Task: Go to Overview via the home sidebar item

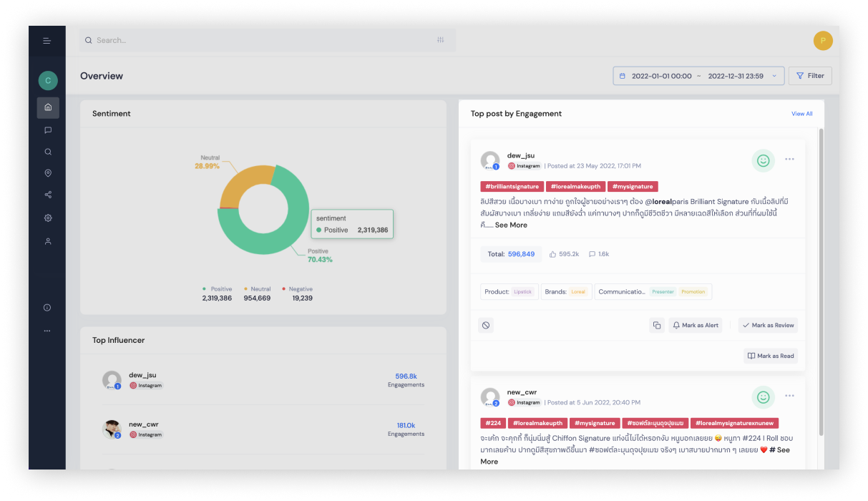Action: (x=48, y=107)
